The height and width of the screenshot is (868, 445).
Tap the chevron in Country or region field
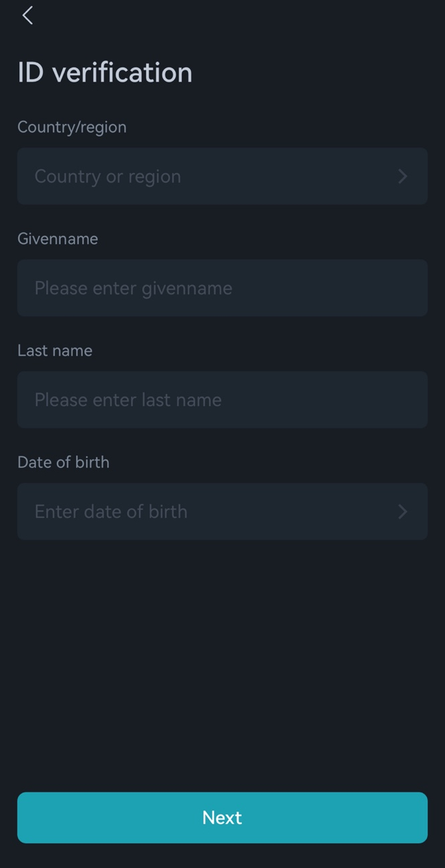pos(403,177)
